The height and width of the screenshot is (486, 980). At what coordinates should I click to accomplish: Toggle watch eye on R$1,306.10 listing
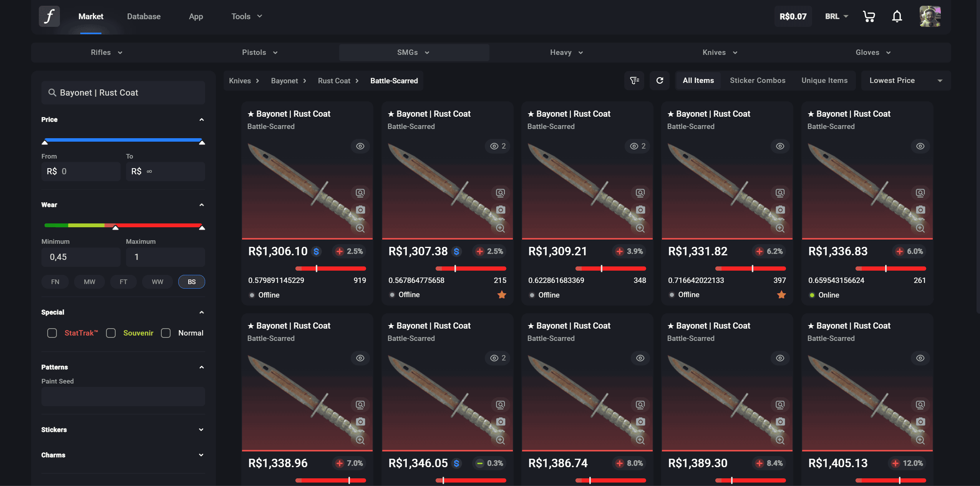point(360,146)
